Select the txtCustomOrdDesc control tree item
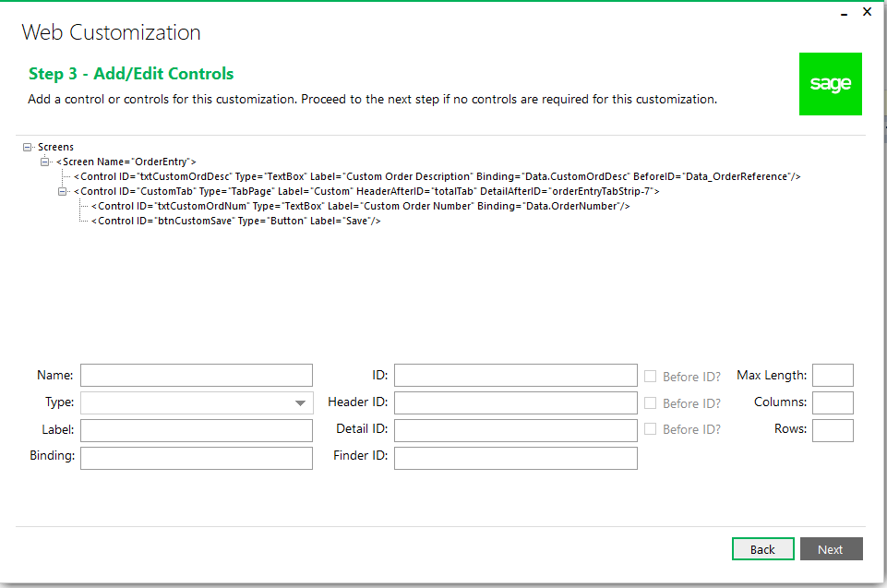Screen dimensions: 887x588 pyautogui.click(x=437, y=176)
